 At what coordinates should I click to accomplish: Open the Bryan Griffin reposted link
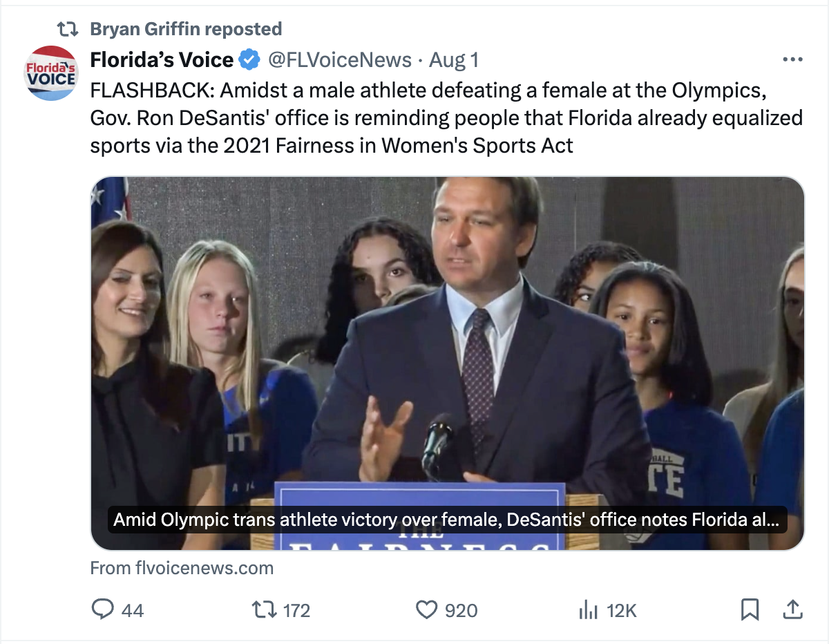pos(186,29)
